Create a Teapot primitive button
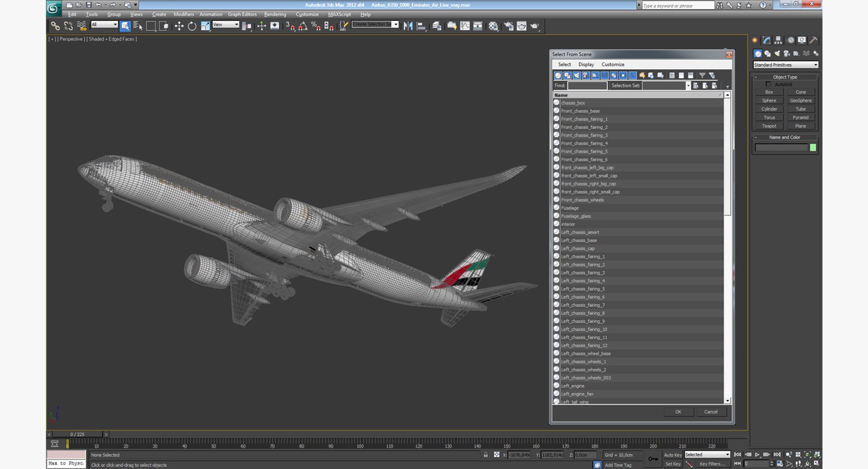The image size is (868, 469). 769,126
